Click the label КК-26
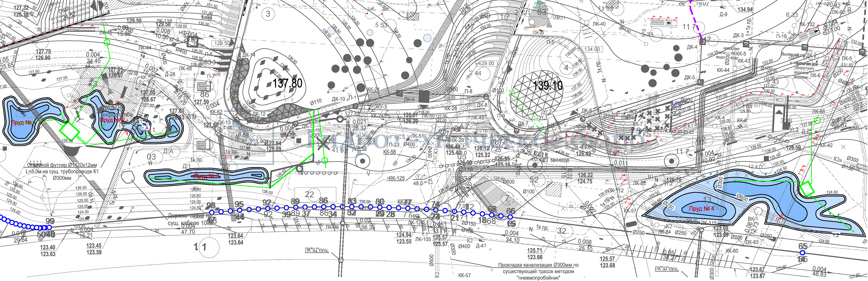The height and width of the screenshot is (281, 868). 451,109
